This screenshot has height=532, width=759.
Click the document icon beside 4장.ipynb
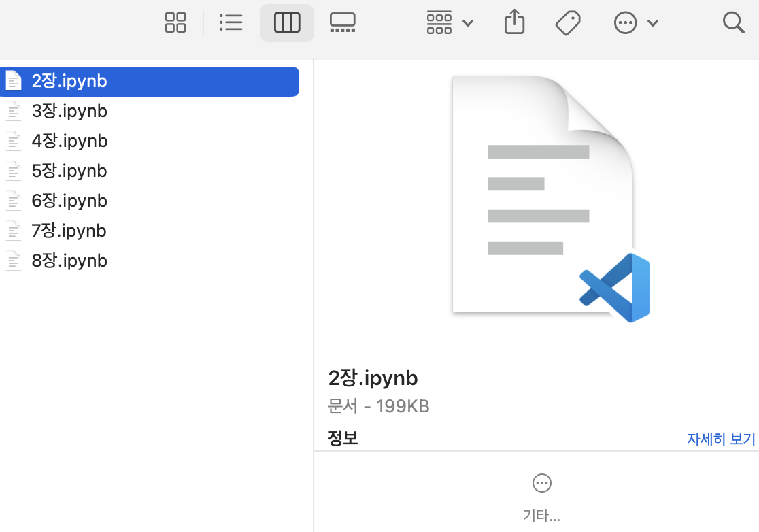[14, 142]
